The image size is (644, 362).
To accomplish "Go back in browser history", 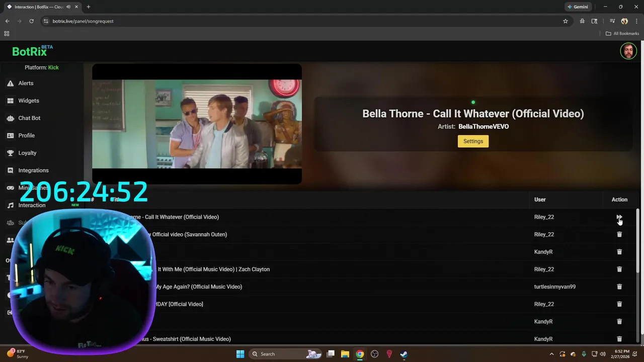I will (x=7, y=21).
